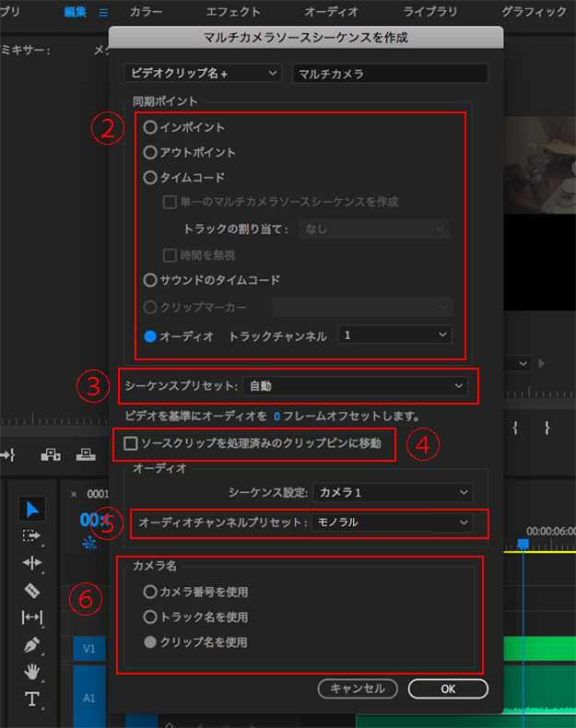The width and height of the screenshot is (576, 728).
Task: Select the Slip tool
Action: tap(32, 616)
